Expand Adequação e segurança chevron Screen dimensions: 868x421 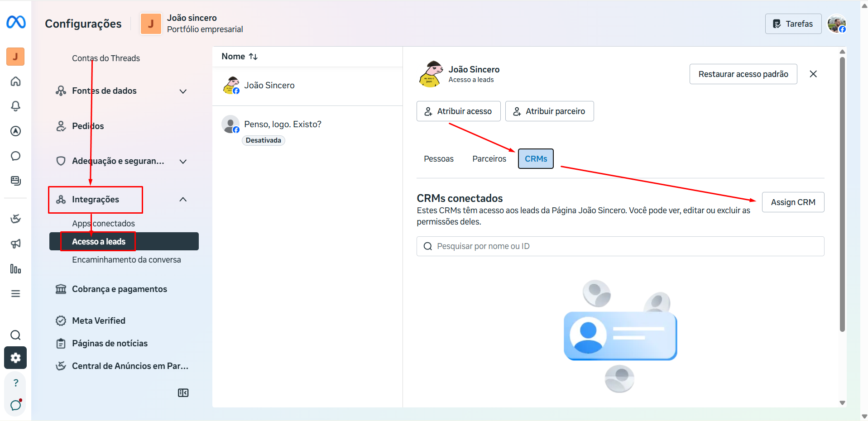pyautogui.click(x=183, y=161)
